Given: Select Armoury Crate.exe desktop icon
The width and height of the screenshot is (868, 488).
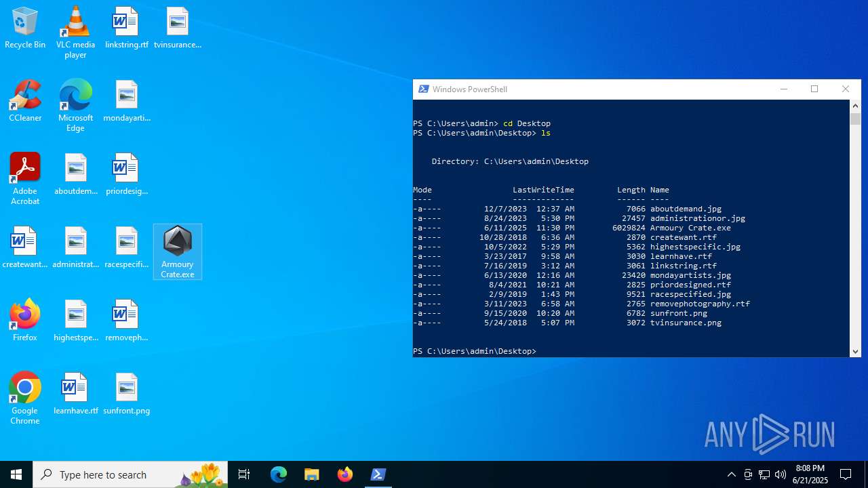Looking at the screenshot, I should (178, 252).
